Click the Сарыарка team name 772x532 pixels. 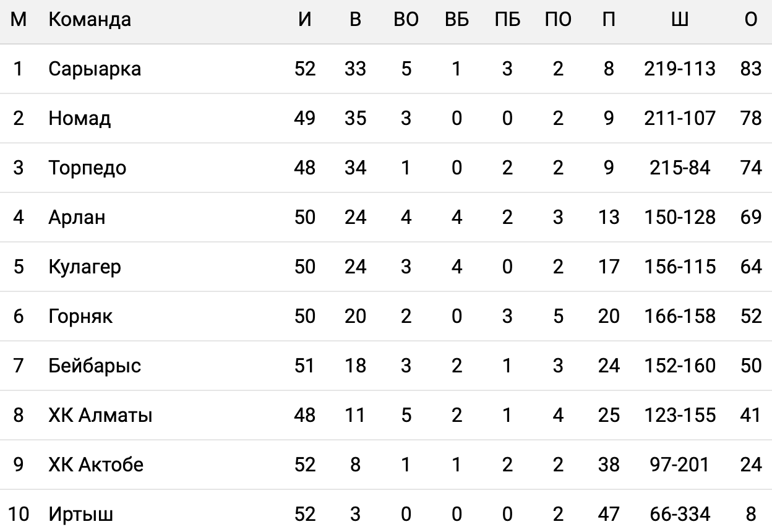pos(95,69)
